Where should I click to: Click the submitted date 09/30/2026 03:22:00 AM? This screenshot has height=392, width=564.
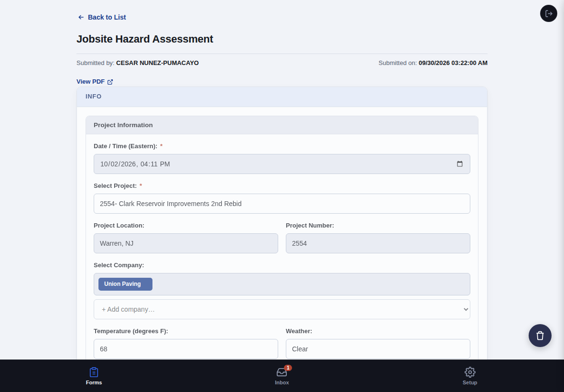(453, 63)
